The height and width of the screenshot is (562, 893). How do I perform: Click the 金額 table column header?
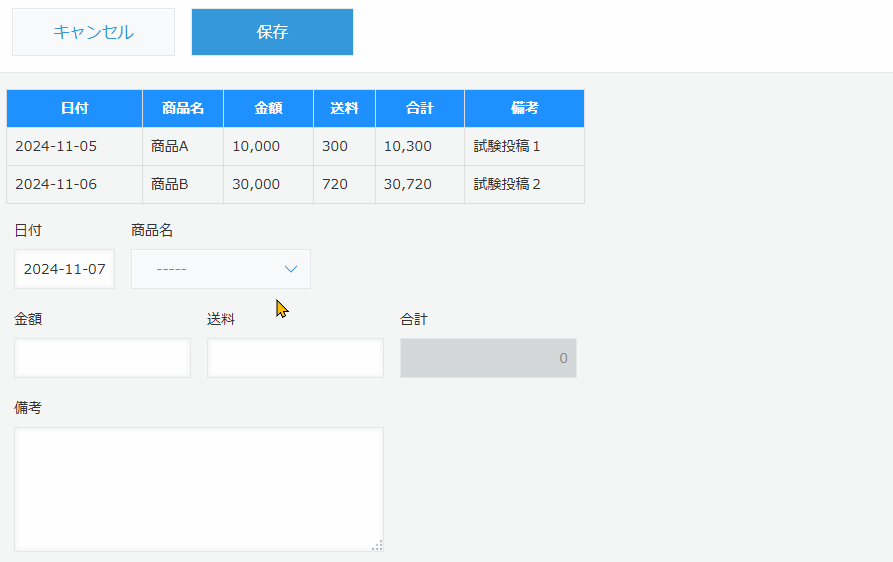(x=268, y=108)
